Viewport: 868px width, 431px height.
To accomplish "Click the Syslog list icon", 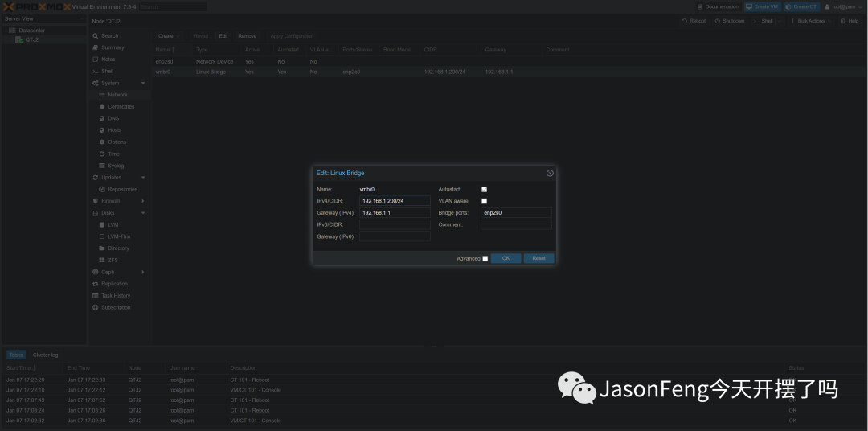I will point(102,166).
